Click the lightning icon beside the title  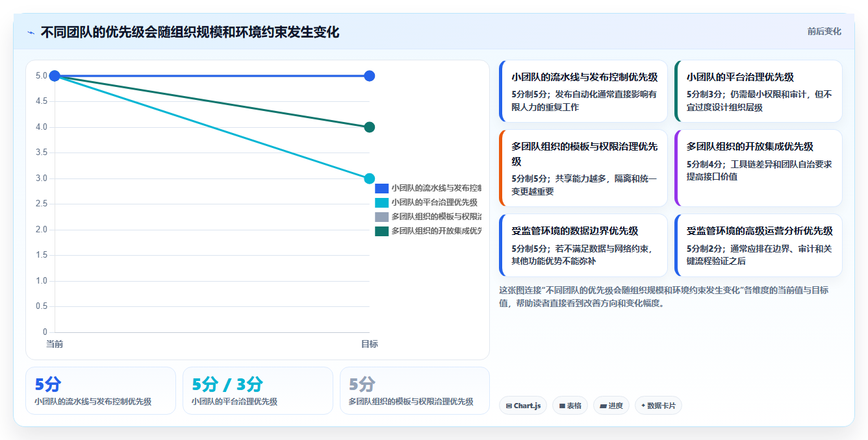click(x=31, y=32)
